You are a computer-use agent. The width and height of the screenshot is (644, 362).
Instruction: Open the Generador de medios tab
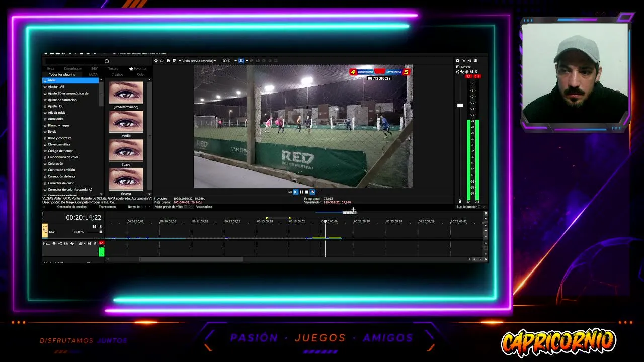coord(72,207)
